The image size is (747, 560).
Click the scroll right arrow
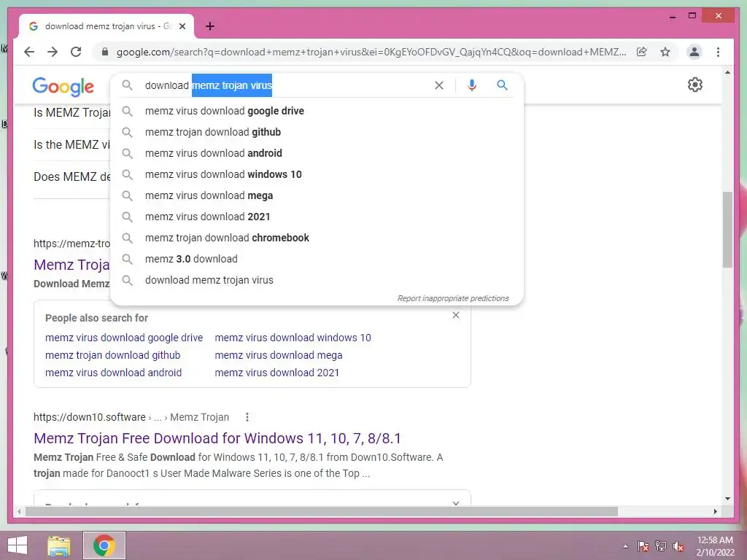point(716,511)
